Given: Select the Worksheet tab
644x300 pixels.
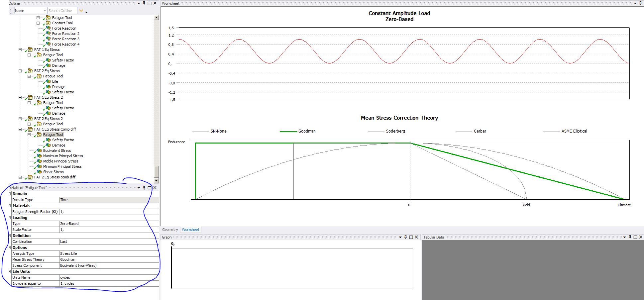Looking at the screenshot, I should tap(190, 230).
